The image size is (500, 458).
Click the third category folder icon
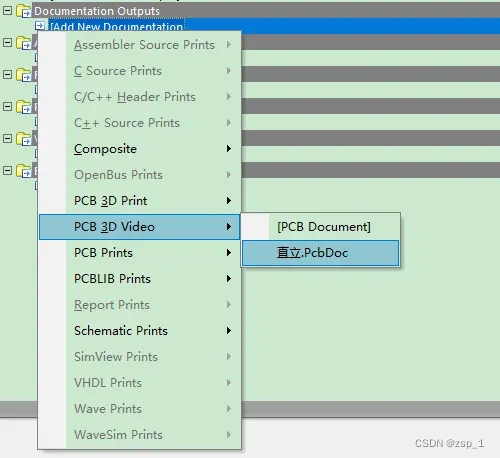click(24, 75)
